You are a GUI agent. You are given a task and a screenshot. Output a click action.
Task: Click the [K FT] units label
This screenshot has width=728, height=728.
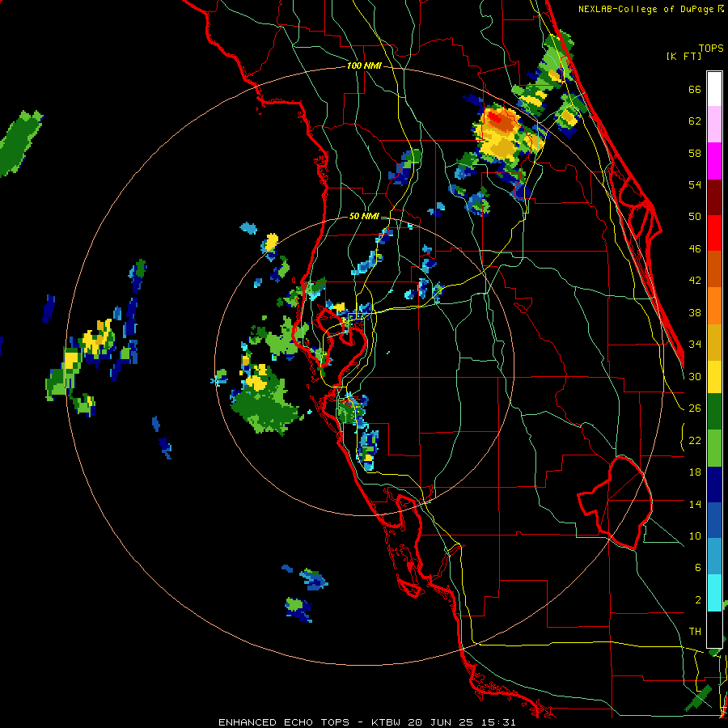click(684, 56)
